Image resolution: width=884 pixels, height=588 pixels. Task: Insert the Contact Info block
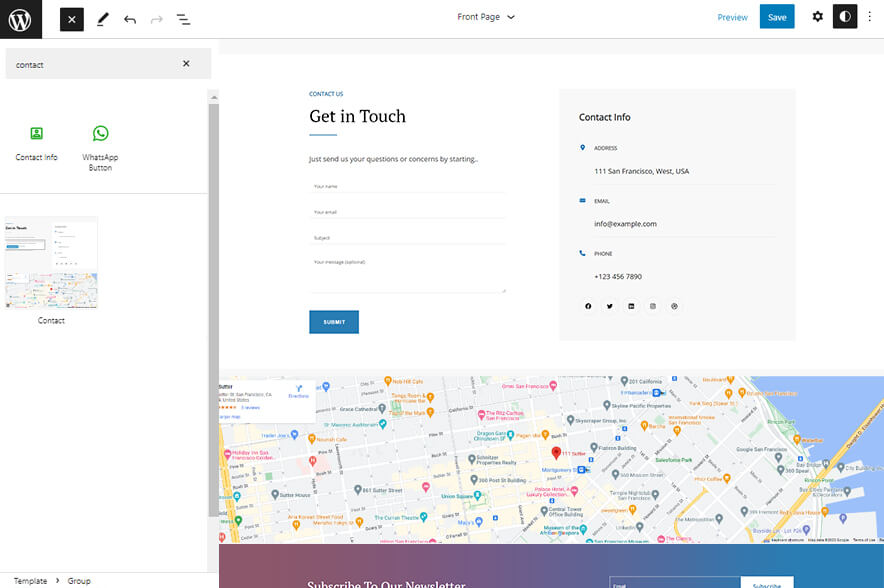click(x=37, y=143)
